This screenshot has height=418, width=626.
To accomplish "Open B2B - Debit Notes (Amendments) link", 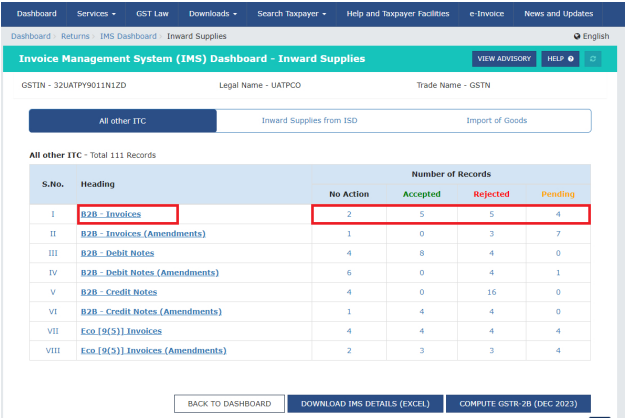I will [x=150, y=273].
